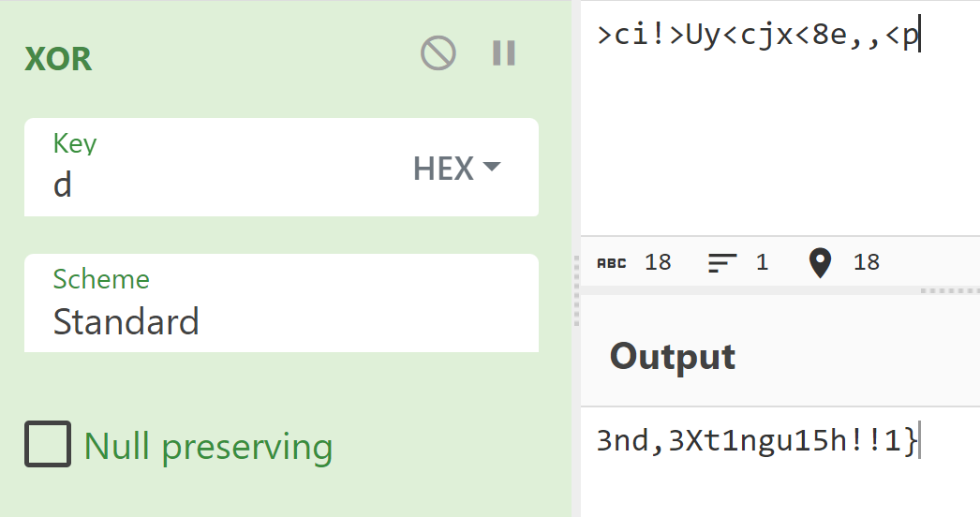The height and width of the screenshot is (517, 980).
Task: Click the Scheme field label
Action: pos(101,279)
